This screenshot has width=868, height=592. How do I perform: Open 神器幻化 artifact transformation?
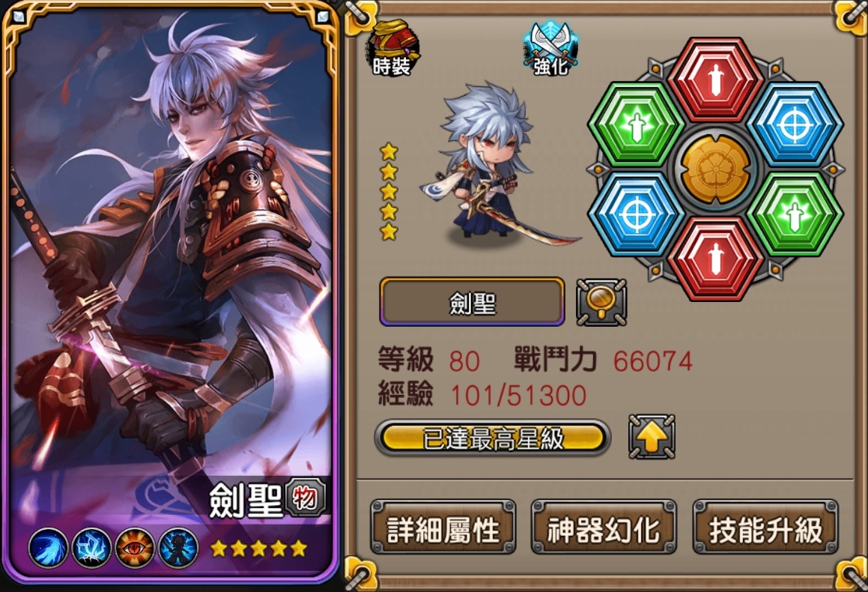[x=604, y=528]
